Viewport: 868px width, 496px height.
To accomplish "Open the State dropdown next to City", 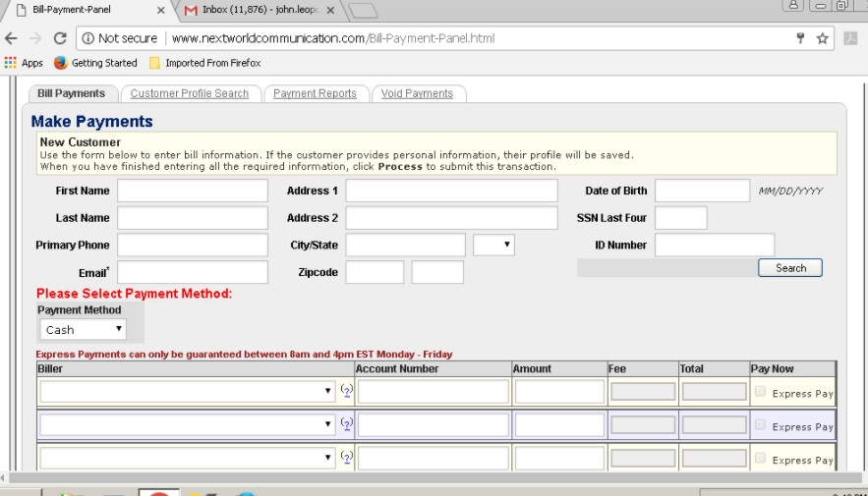I will point(493,245).
